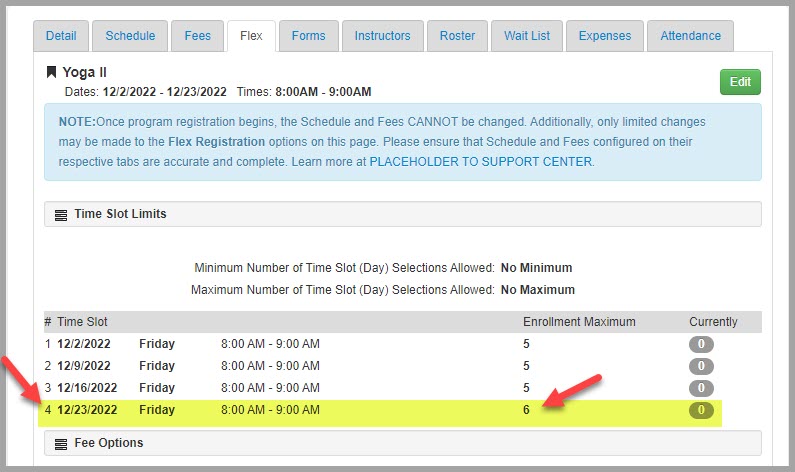Image resolution: width=795 pixels, height=472 pixels.
Task: Select the Forms tab
Action: tap(308, 36)
